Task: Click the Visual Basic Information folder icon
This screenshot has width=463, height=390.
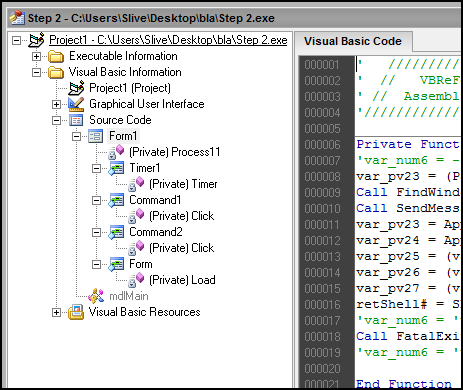Action: coord(56,72)
